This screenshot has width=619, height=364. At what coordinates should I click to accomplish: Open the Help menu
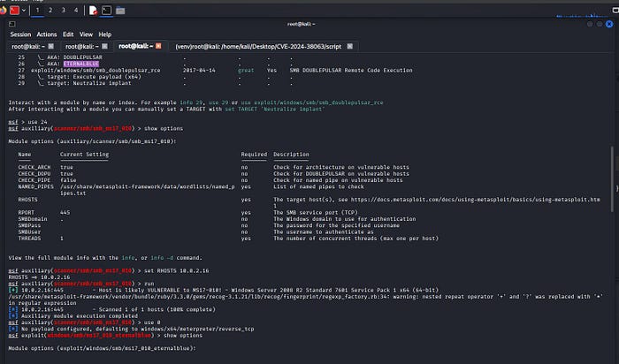pos(104,34)
